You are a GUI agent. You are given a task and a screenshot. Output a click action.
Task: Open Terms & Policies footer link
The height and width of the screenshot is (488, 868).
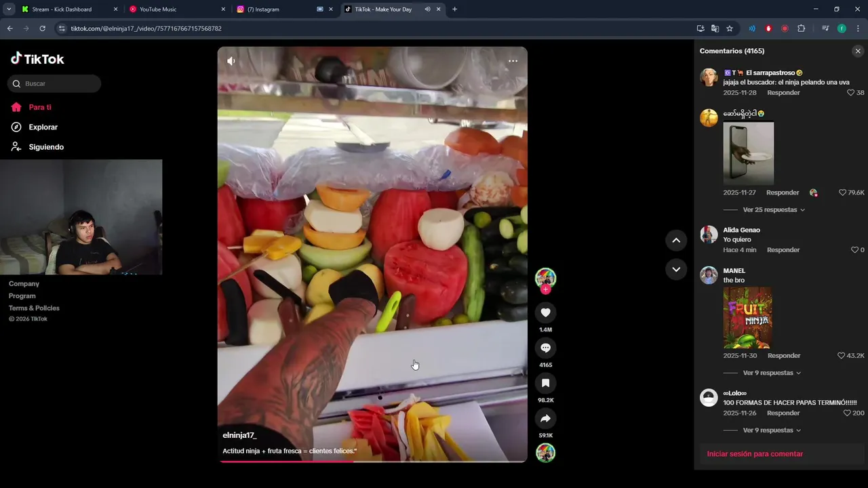34,308
